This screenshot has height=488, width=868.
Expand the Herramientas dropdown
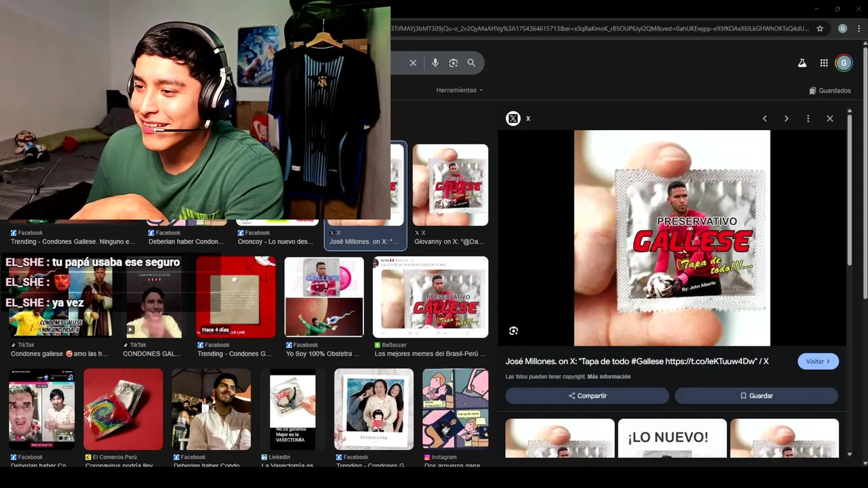pos(460,90)
